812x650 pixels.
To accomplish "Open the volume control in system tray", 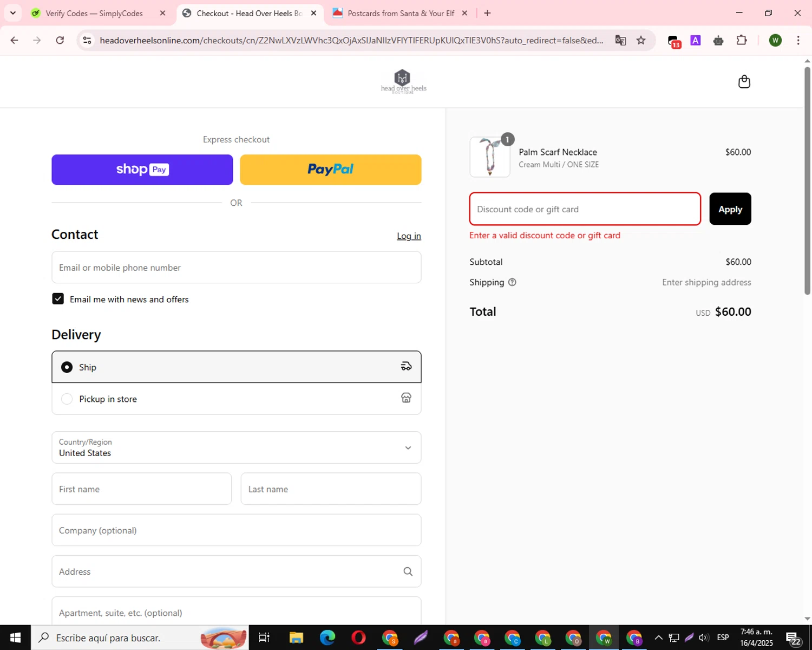I will [704, 638].
